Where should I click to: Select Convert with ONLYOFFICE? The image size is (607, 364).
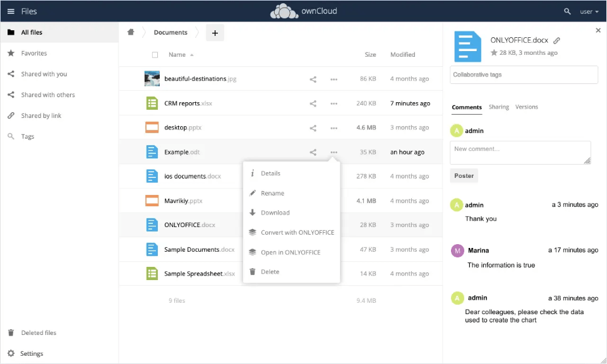pos(292,233)
